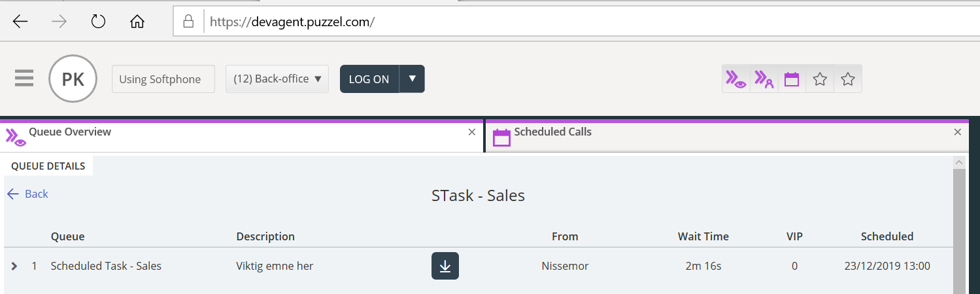The width and height of the screenshot is (980, 294).
Task: Click the queue agent icon in toolbar
Action: [764, 79]
